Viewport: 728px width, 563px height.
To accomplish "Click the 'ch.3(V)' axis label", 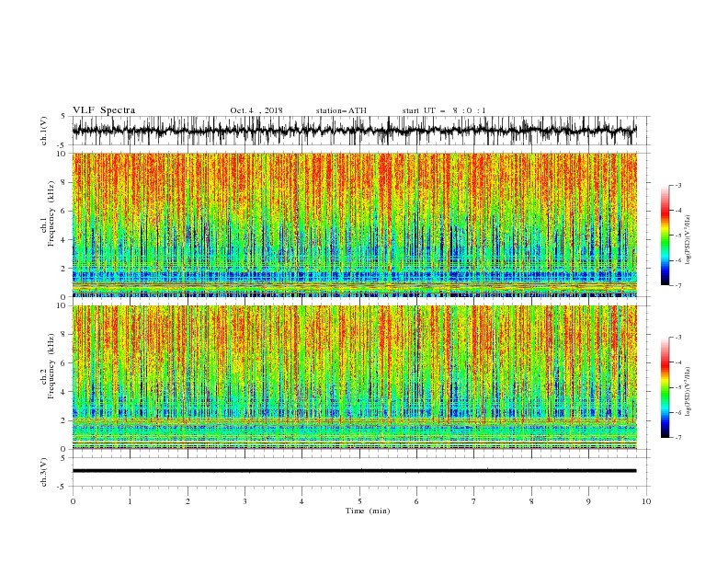I will tap(44, 472).
